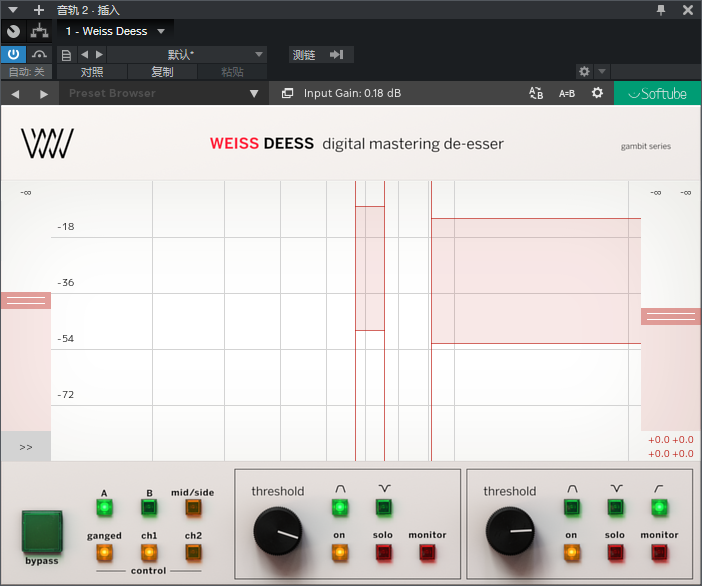Toggle left band on button
The image size is (702, 586).
pyautogui.click(x=340, y=552)
